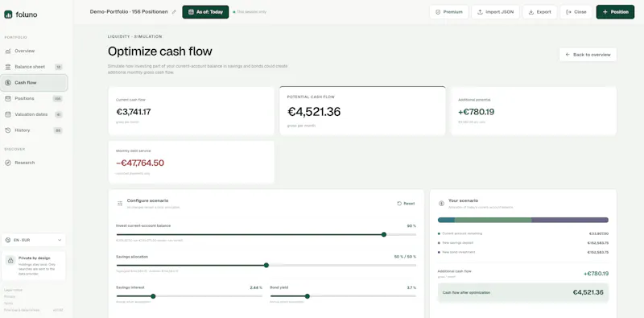Click the Configure scenario sliders icon
The image size is (644, 318).
tap(120, 204)
